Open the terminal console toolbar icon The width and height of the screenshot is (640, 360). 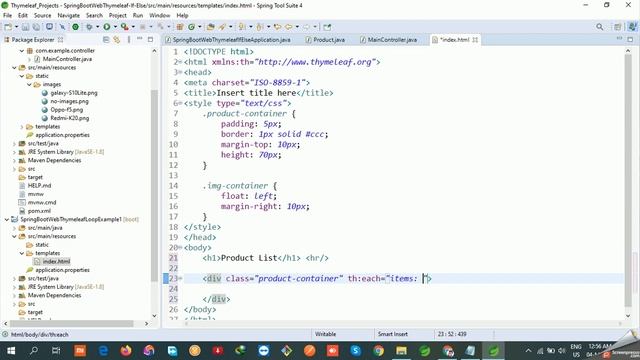click(49, 27)
